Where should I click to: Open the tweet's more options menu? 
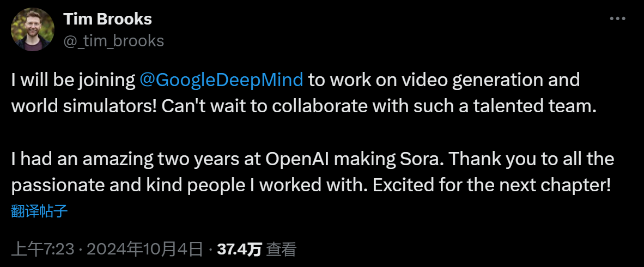coord(617,19)
